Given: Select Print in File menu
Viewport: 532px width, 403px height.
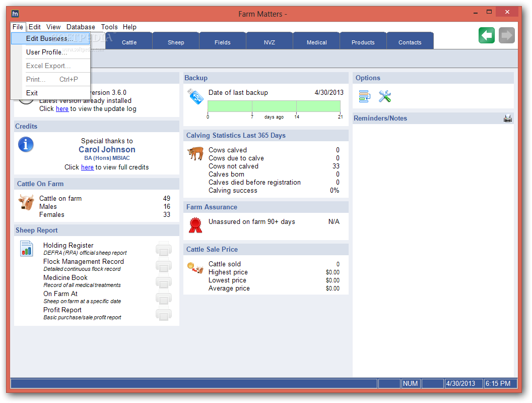Looking at the screenshot, I should (50, 79).
